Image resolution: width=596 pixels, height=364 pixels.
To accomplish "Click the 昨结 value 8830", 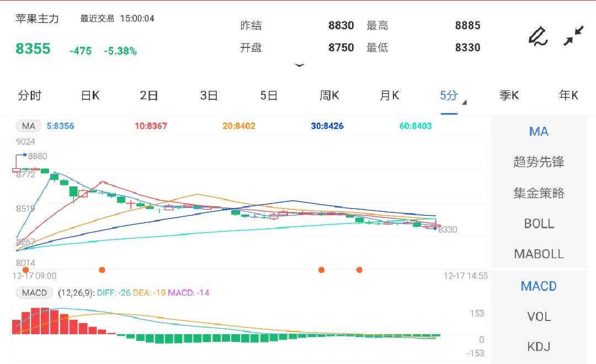I will point(341,25).
